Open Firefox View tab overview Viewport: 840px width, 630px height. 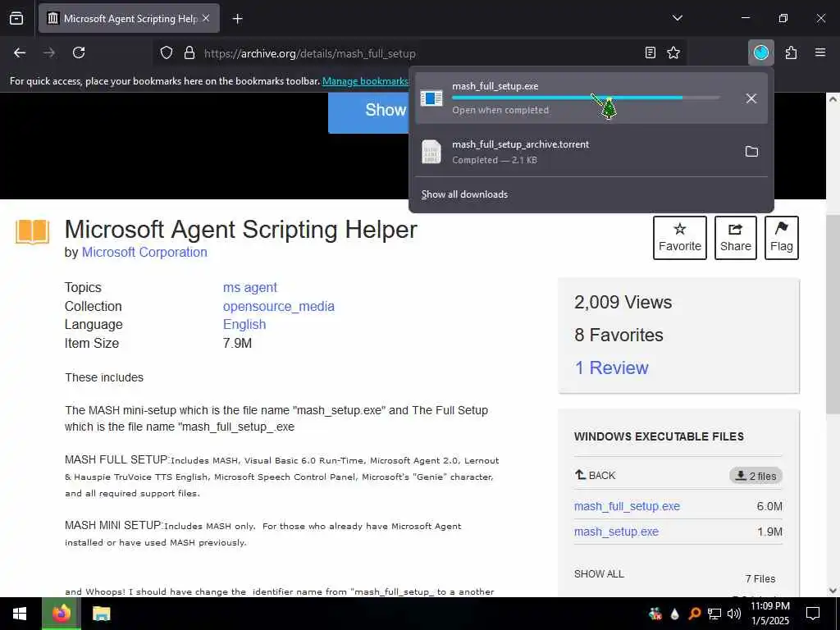tap(16, 18)
